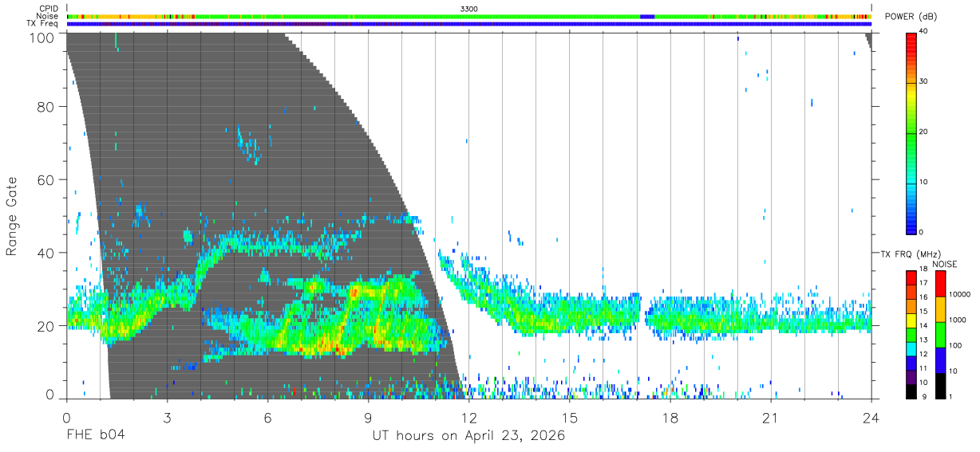The width and height of the screenshot is (980, 452).
Task: Click the 0 value on POWER scale
Action: pos(922,232)
